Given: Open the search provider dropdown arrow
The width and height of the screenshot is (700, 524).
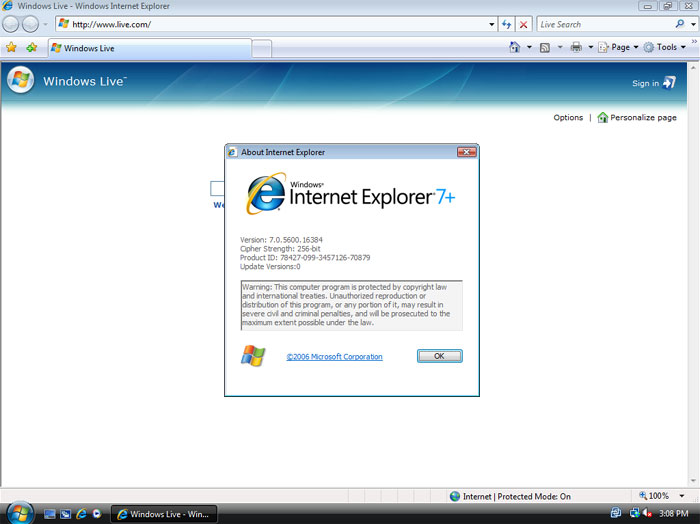Looking at the screenshot, I should coord(693,25).
